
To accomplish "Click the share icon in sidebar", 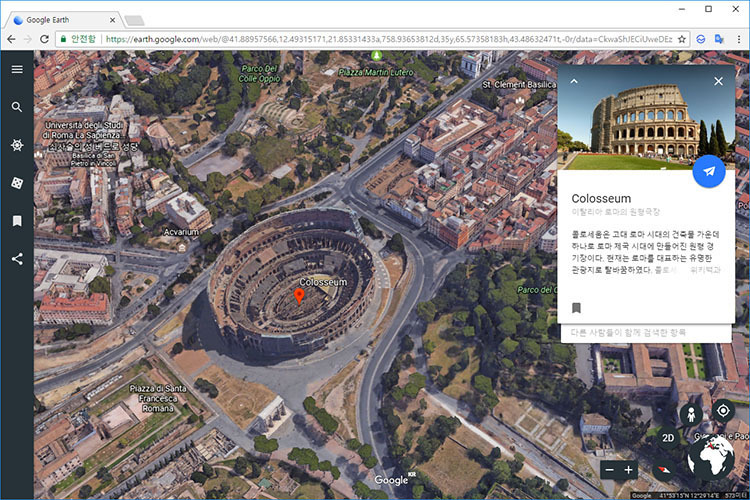I will pos(17,259).
